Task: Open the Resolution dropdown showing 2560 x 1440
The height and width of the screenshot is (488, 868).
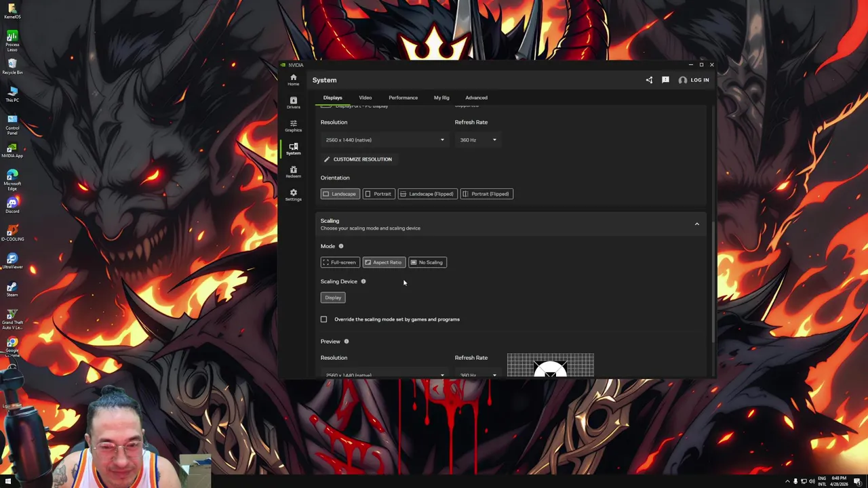Action: coord(384,140)
